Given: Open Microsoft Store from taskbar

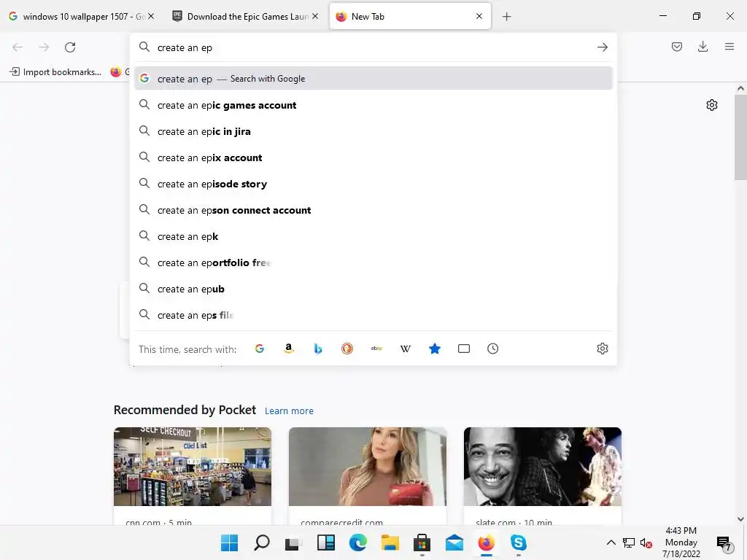Looking at the screenshot, I should click(x=422, y=542).
